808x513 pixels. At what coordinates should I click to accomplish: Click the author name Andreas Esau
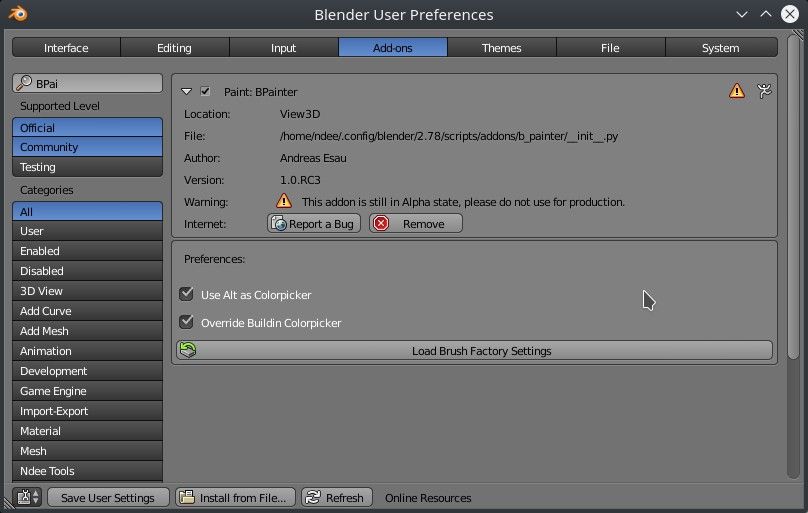(313, 158)
